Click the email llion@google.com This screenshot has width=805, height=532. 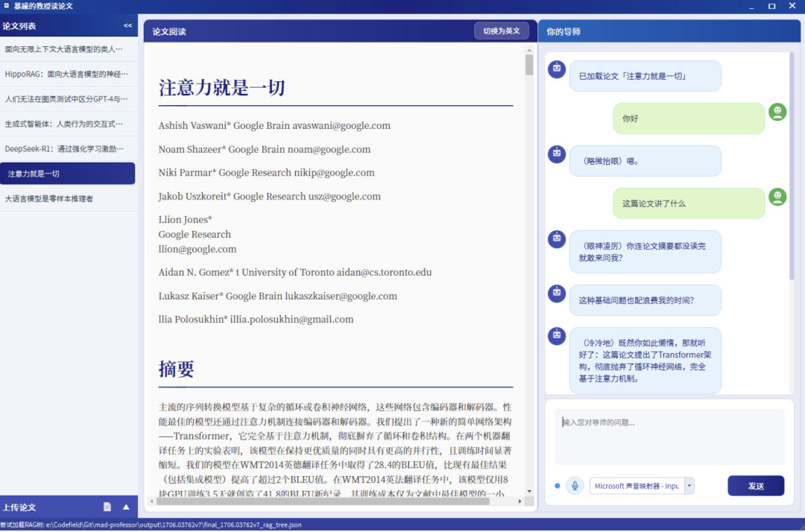coord(198,250)
